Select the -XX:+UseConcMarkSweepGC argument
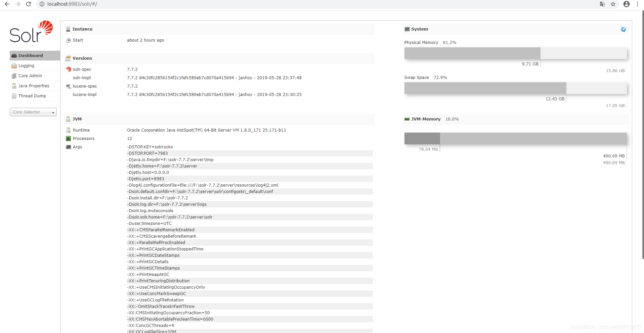Image resolution: width=644 pixels, height=333 pixels. click(157, 294)
